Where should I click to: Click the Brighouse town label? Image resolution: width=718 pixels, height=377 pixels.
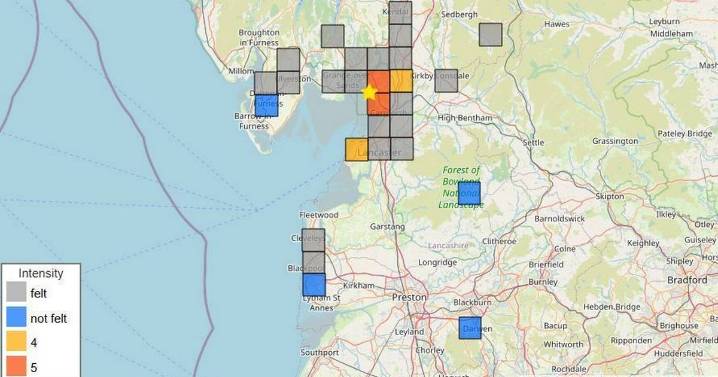point(679,326)
